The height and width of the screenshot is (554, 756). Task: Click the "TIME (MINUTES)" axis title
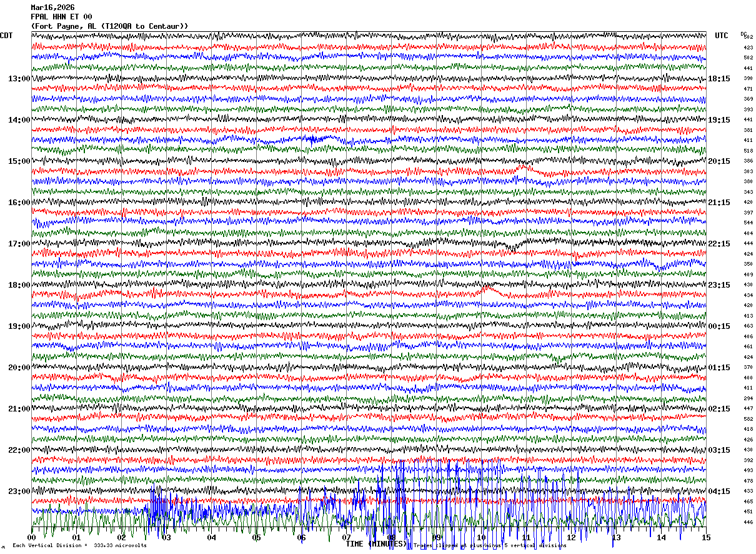pyautogui.click(x=376, y=545)
